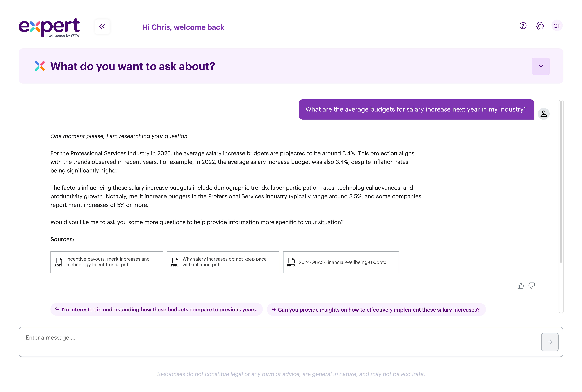Viewport: 582px width, 392px height.
Task: Click the colorful X icon in heading
Action: tap(40, 66)
